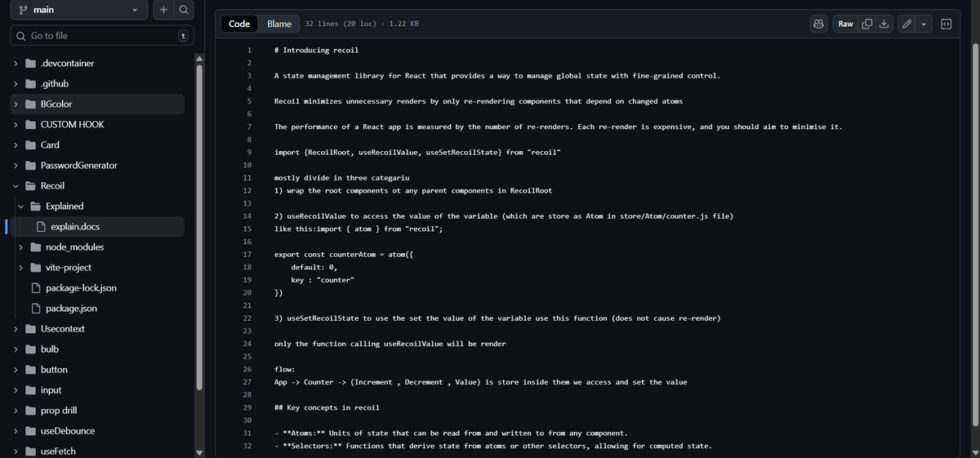Expand the CUSTOM HOOK folder chevron
The width and height of the screenshot is (980, 458).
coord(16,125)
